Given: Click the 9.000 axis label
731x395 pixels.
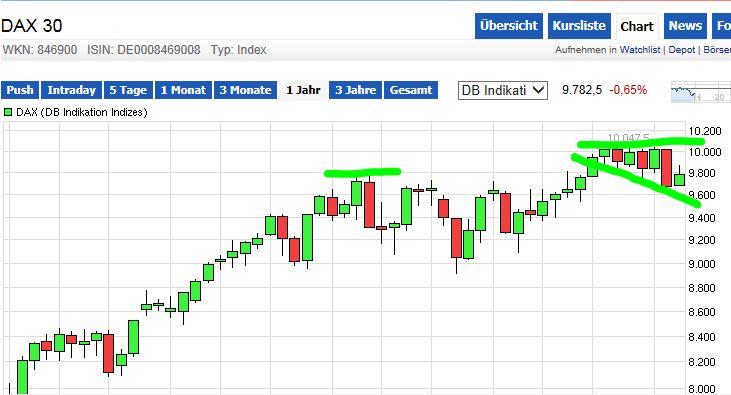Looking at the screenshot, I should (x=702, y=264).
